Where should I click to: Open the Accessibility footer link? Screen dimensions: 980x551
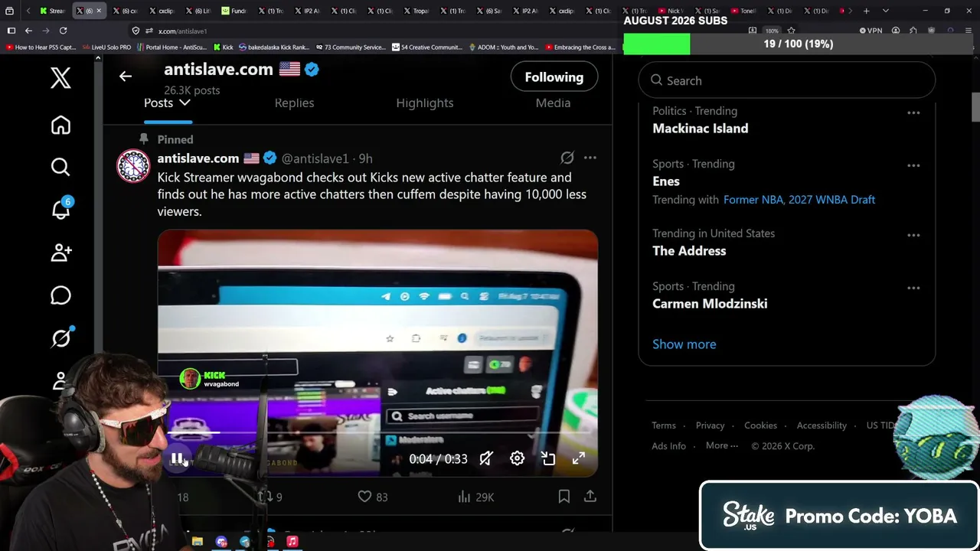tap(822, 425)
